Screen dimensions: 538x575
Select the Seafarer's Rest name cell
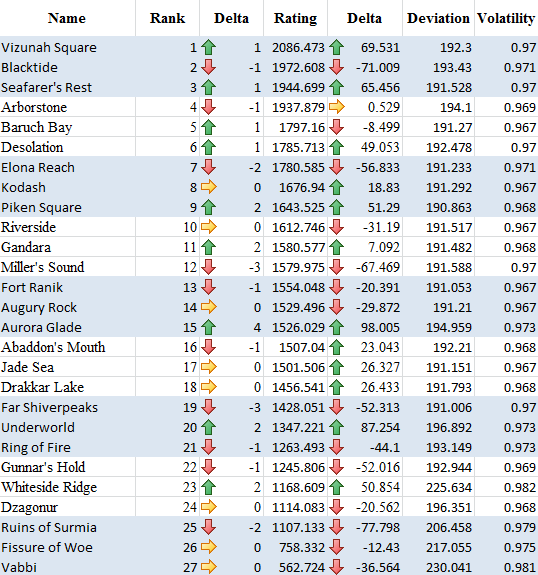[68, 87]
